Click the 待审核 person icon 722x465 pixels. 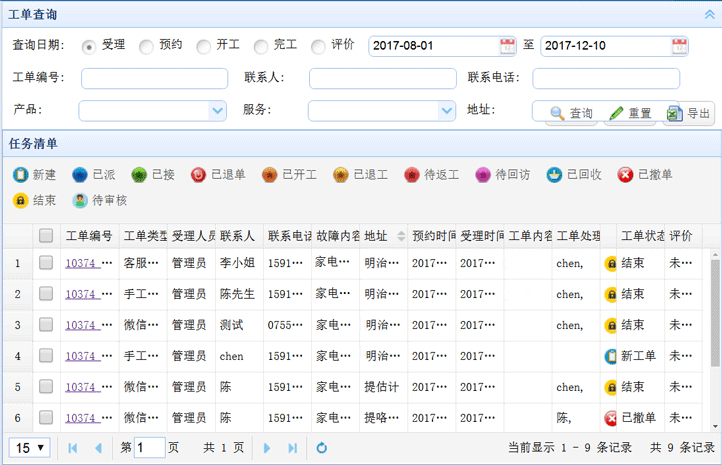point(80,200)
